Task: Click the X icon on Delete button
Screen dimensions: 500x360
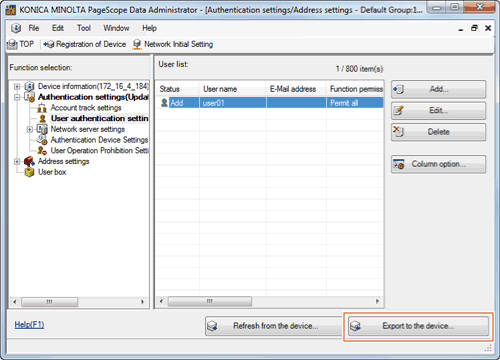Action: click(398, 131)
